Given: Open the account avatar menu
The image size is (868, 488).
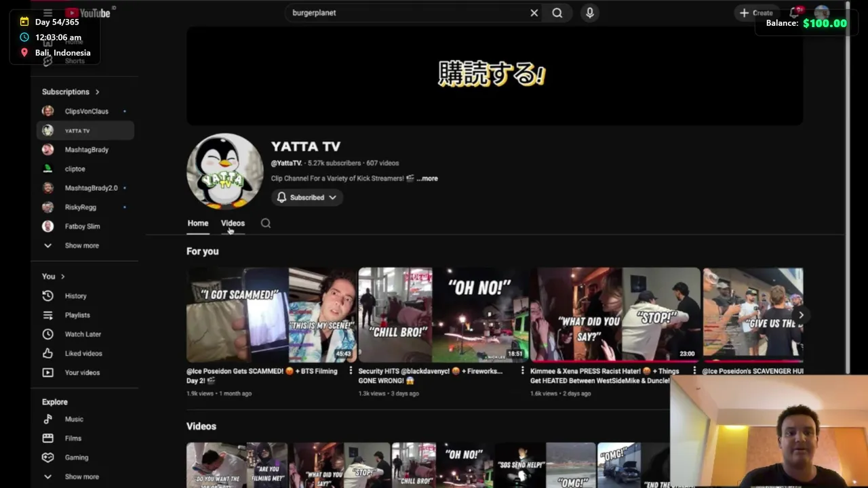Looking at the screenshot, I should click(822, 12).
